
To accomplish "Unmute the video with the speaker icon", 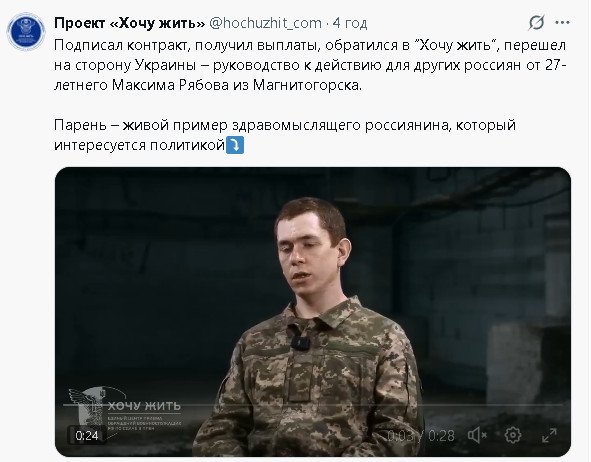I will [477, 436].
